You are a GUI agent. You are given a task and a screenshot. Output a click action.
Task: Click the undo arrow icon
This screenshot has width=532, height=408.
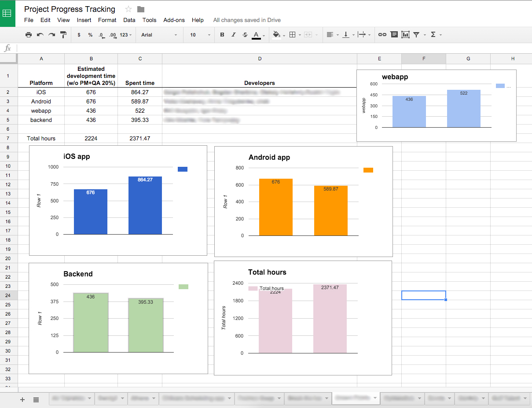coord(40,35)
